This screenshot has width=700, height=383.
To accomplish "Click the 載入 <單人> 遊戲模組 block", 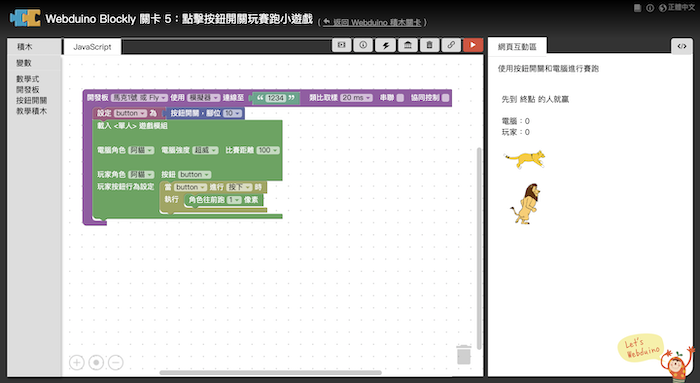I will coord(132,126).
